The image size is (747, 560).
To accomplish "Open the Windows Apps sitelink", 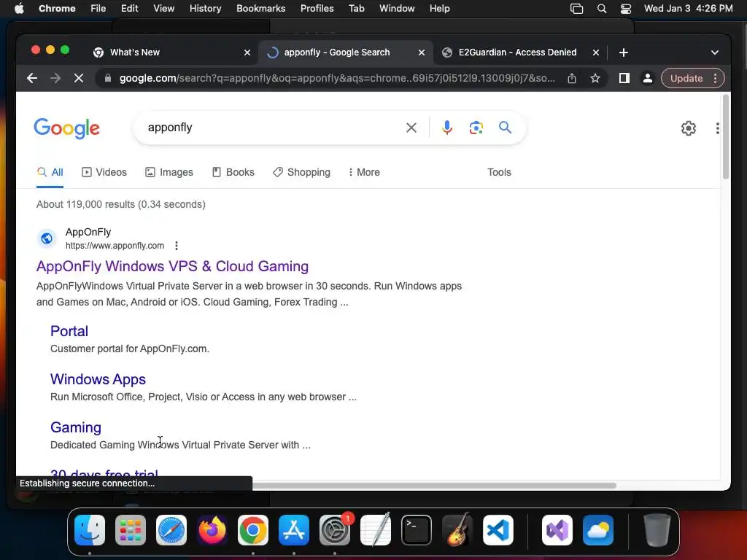I will (x=98, y=379).
